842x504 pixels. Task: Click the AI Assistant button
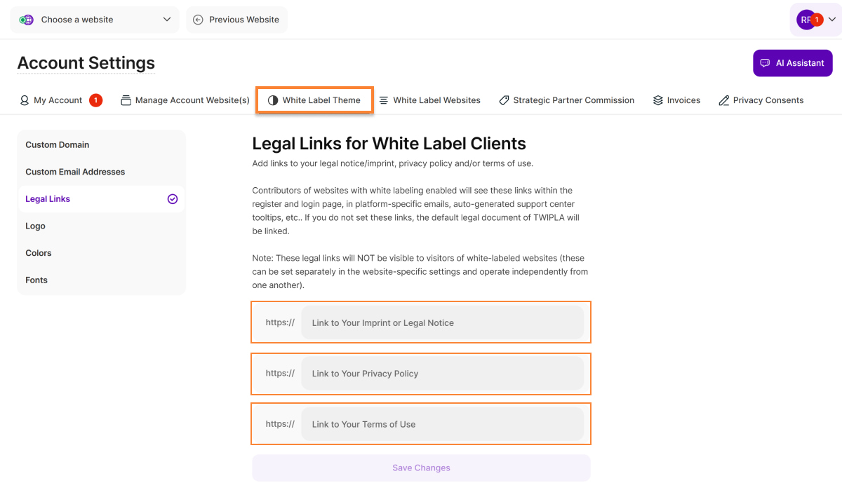click(792, 63)
